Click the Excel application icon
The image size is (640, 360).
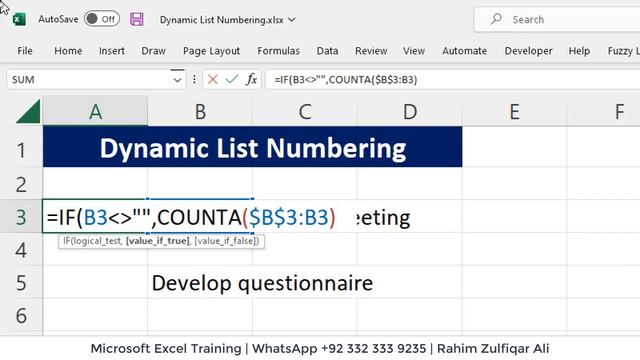pyautogui.click(x=19, y=19)
